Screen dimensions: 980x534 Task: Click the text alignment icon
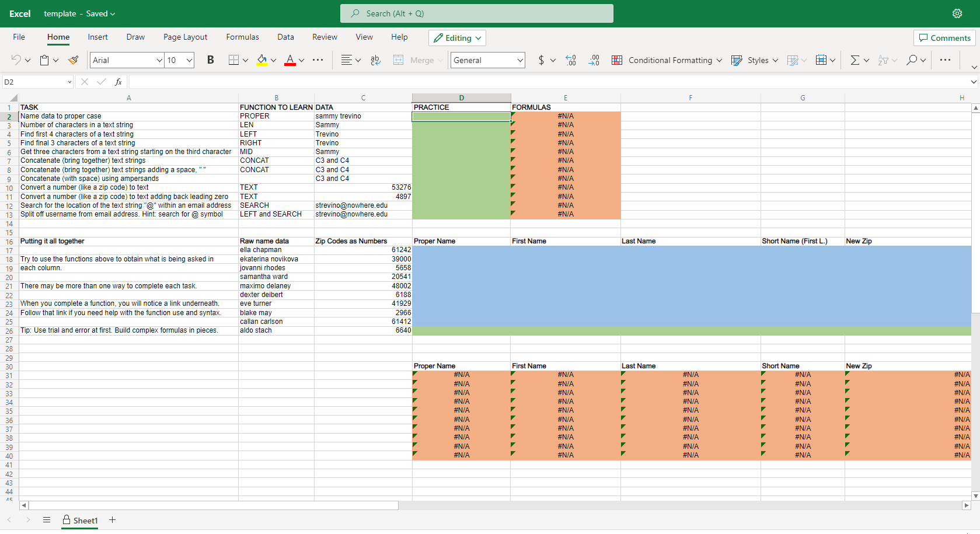pyautogui.click(x=347, y=60)
